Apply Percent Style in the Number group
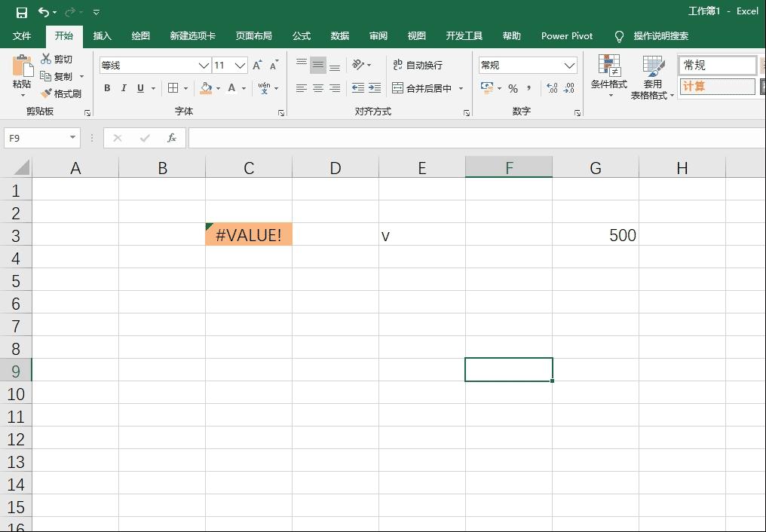 click(x=513, y=88)
